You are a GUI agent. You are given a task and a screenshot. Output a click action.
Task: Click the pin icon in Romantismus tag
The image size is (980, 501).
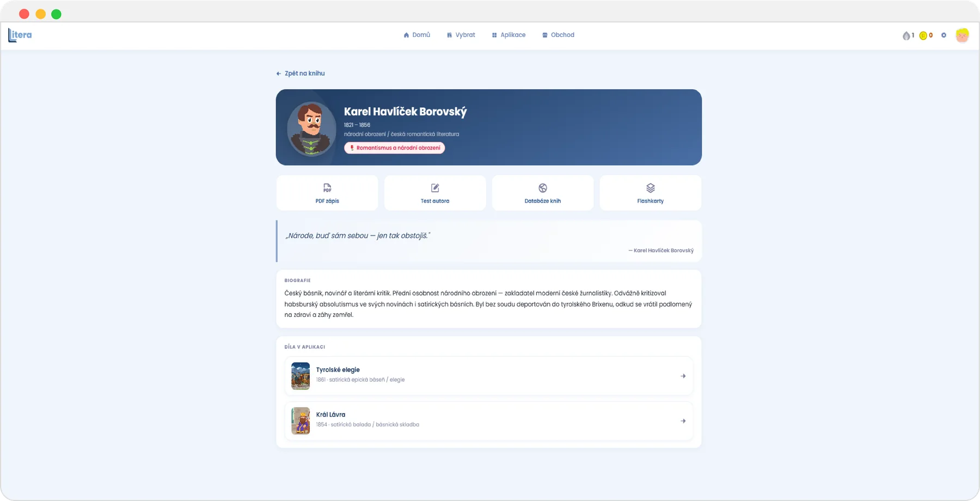(x=352, y=148)
